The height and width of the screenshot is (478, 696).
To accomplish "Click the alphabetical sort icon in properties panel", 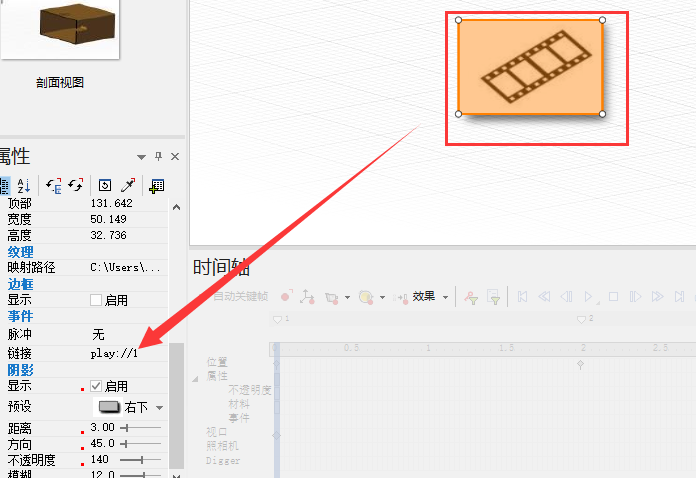I will coord(25,185).
